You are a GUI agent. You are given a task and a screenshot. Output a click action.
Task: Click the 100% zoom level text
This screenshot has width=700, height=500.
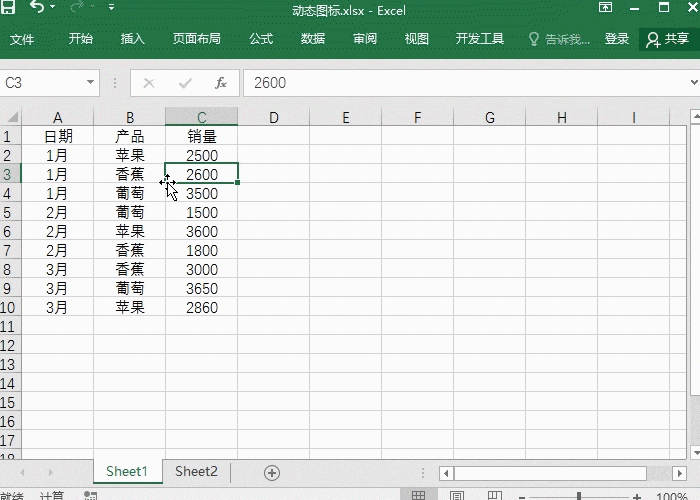tap(672, 496)
